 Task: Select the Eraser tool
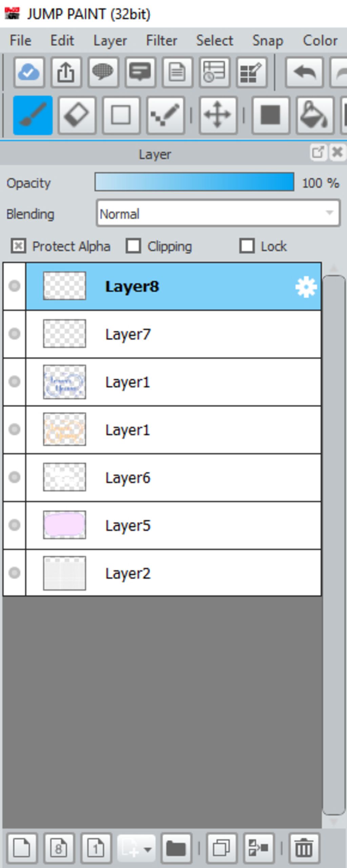(77, 115)
